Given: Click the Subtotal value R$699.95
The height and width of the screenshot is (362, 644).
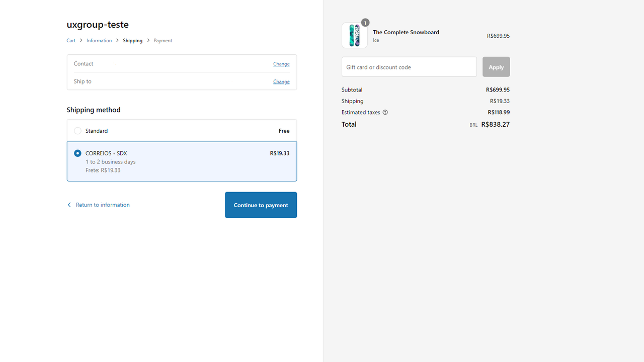Looking at the screenshot, I should click(x=498, y=89).
